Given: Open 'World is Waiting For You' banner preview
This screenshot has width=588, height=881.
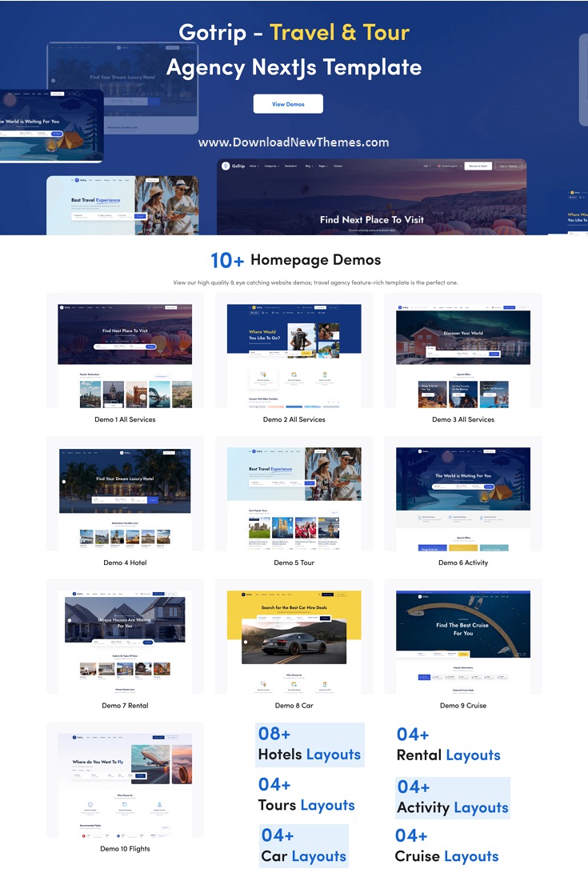Looking at the screenshot, I should 52,126.
